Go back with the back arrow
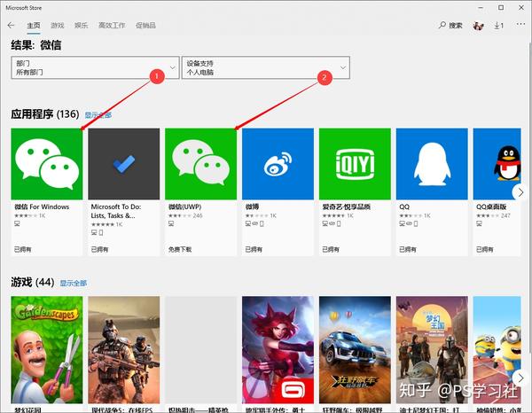 click(x=11, y=26)
